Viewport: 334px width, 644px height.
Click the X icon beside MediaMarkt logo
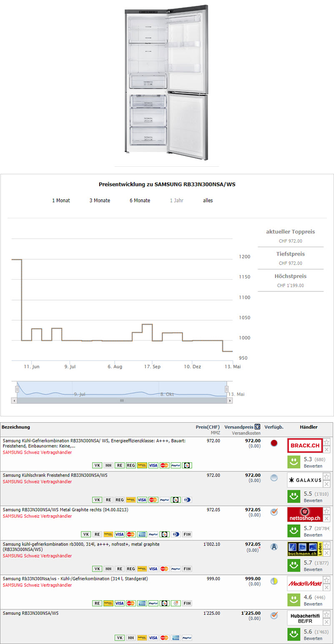tap(327, 587)
